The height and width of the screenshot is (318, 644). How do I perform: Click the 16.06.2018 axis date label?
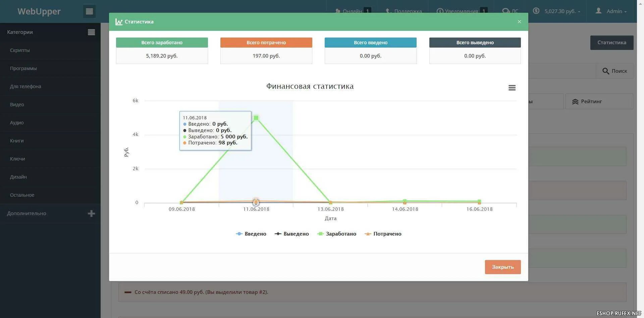479,209
